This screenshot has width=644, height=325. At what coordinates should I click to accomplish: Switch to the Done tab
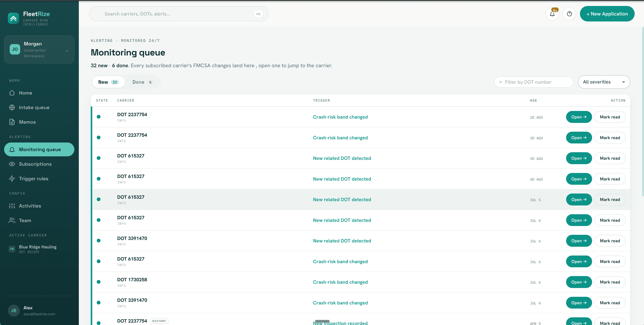pyautogui.click(x=142, y=82)
